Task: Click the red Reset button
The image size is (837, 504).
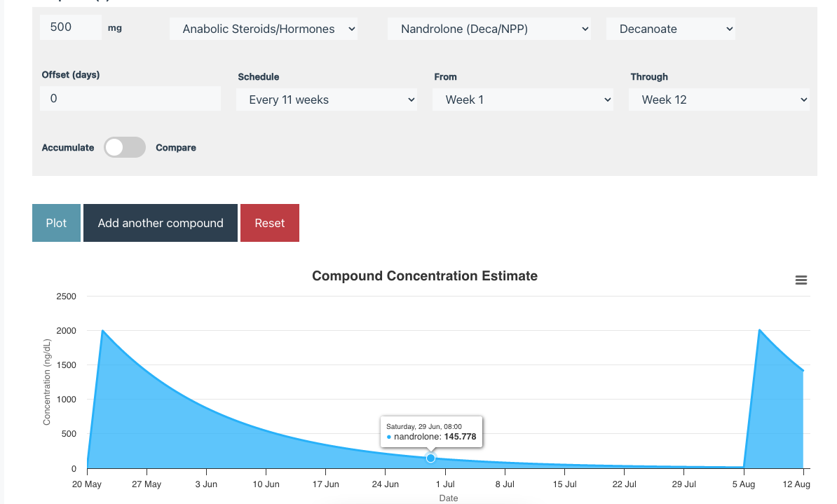Action: click(270, 223)
